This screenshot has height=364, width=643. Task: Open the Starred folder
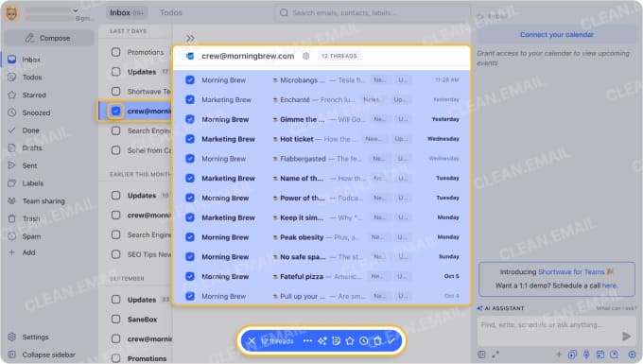34,95
